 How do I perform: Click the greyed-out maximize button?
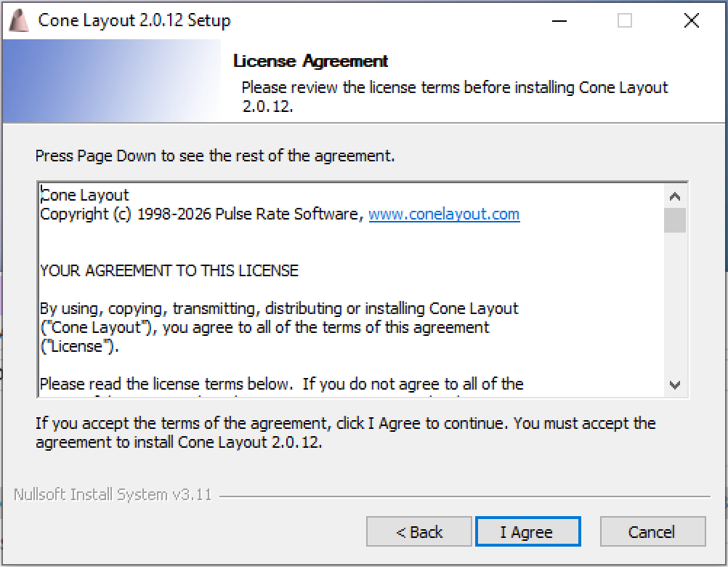pos(625,20)
